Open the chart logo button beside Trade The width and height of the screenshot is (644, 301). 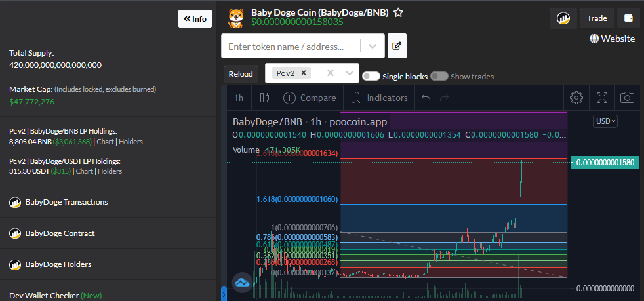click(562, 18)
